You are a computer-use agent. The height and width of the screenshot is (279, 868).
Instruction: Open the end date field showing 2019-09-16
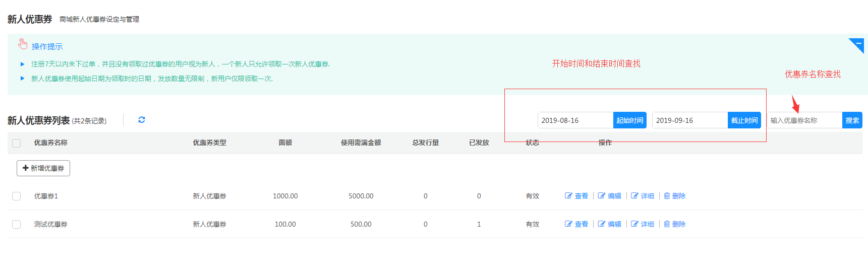click(x=689, y=120)
